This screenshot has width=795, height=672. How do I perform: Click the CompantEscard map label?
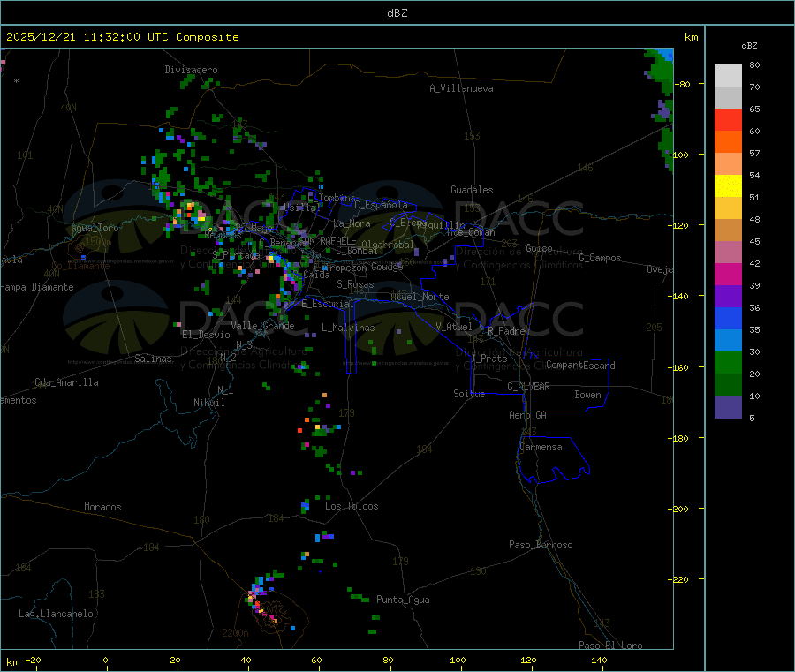pyautogui.click(x=580, y=365)
